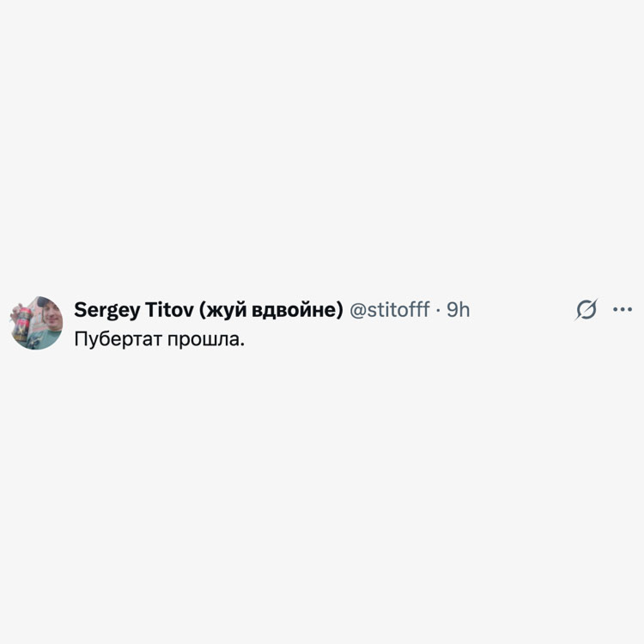Expand the post's ellipsis dropdown
644x644 pixels.
(x=623, y=309)
